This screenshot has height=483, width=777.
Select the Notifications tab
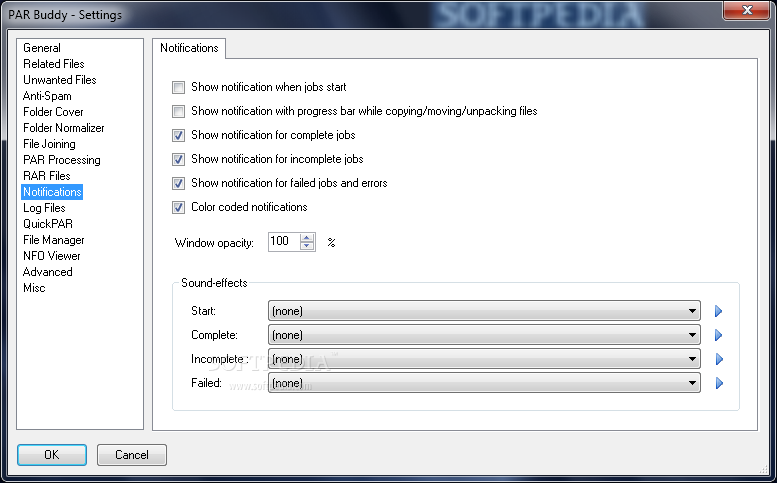pos(189,48)
